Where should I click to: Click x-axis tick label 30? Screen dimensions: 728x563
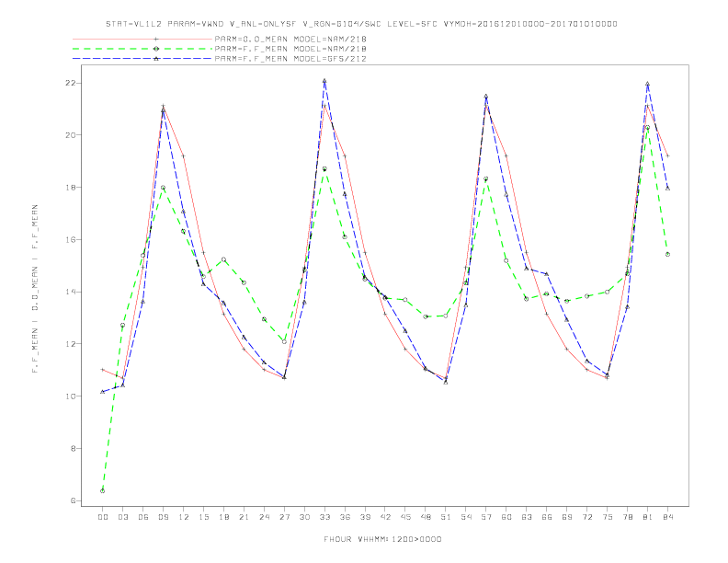(x=304, y=517)
